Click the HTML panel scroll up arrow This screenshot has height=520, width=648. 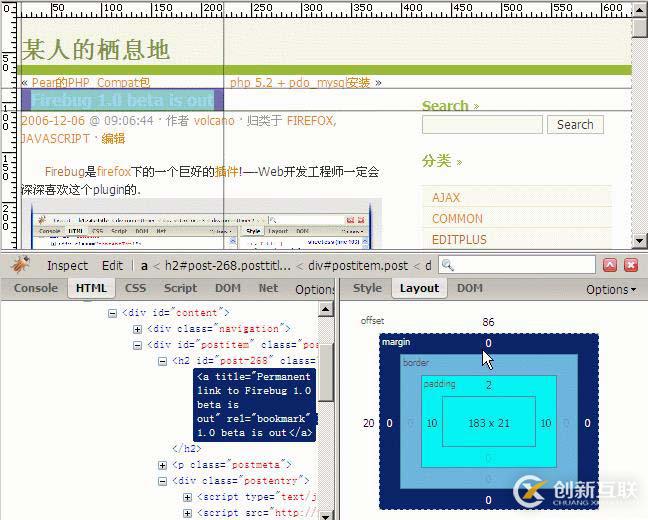tap(326, 309)
